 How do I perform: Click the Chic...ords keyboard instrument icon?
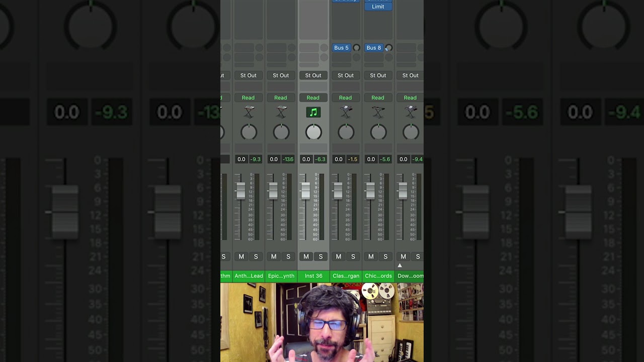click(378, 112)
